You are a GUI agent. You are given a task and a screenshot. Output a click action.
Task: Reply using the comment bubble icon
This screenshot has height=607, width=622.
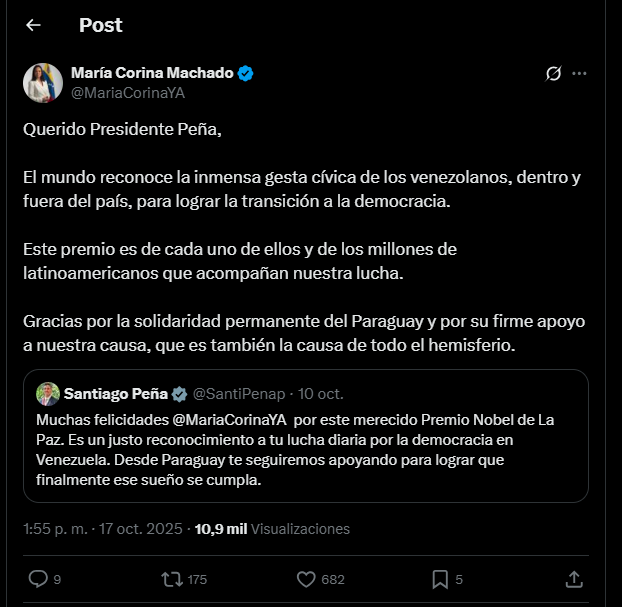tap(38, 578)
